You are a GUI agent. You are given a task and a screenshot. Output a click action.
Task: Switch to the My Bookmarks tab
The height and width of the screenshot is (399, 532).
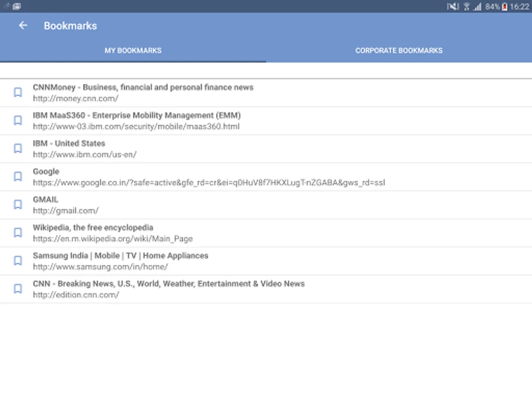pyautogui.click(x=133, y=51)
